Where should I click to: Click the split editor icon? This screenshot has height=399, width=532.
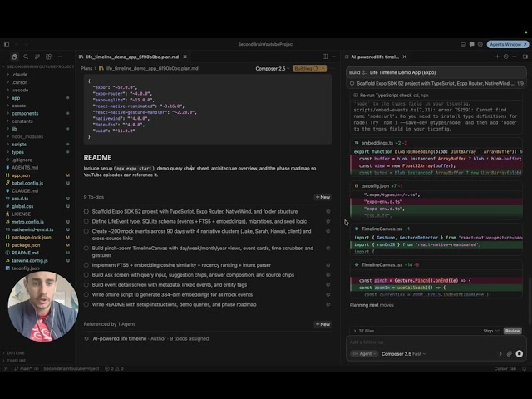[x=325, y=57]
